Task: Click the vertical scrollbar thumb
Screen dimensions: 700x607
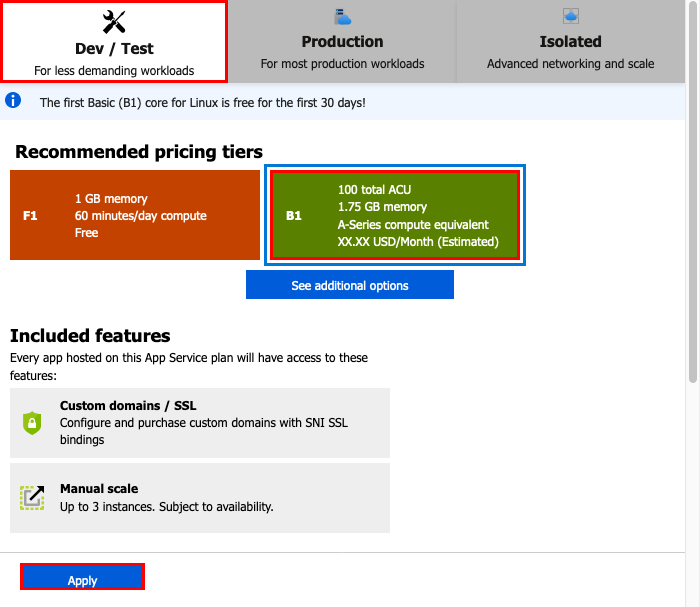Action: (693, 192)
